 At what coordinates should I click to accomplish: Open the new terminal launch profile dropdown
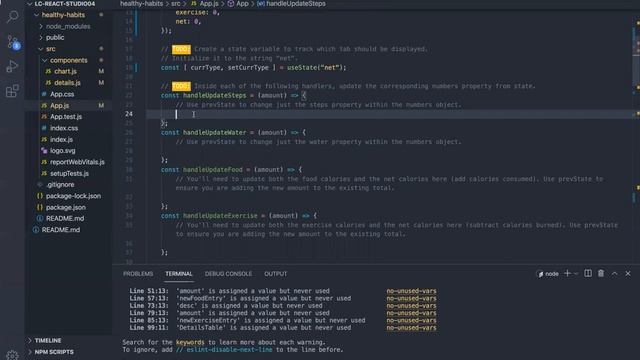click(x=576, y=274)
